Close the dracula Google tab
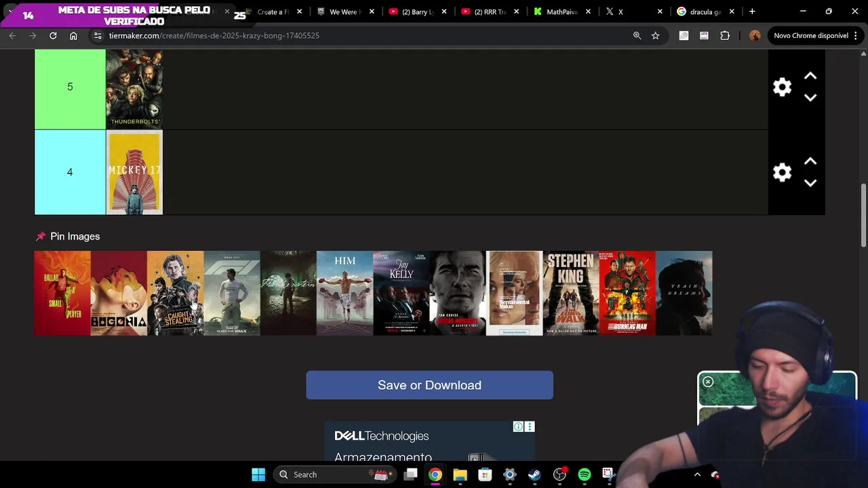The image size is (868, 488). (732, 12)
